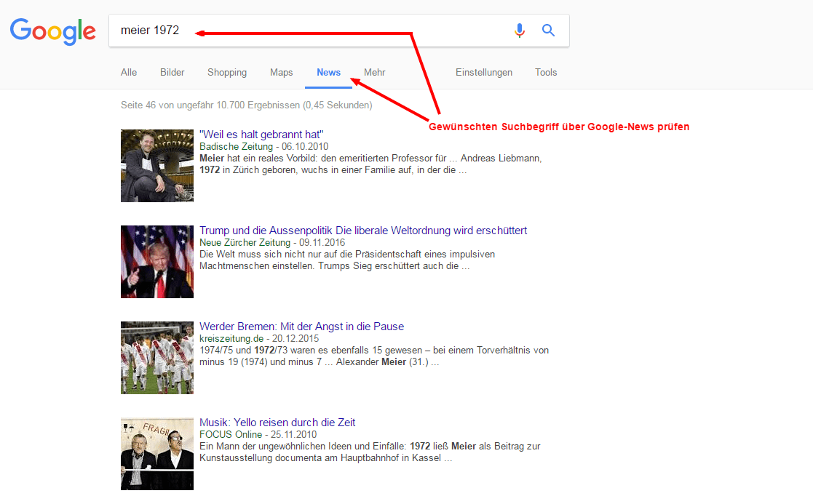The height and width of the screenshot is (504, 813).
Task: Open the Trump Aussenpolitik article
Action: pos(363,230)
